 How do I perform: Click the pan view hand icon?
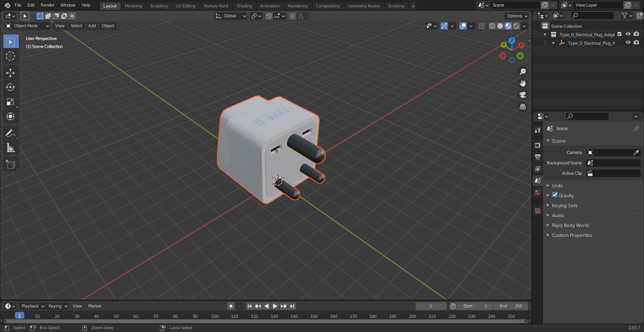click(x=522, y=83)
